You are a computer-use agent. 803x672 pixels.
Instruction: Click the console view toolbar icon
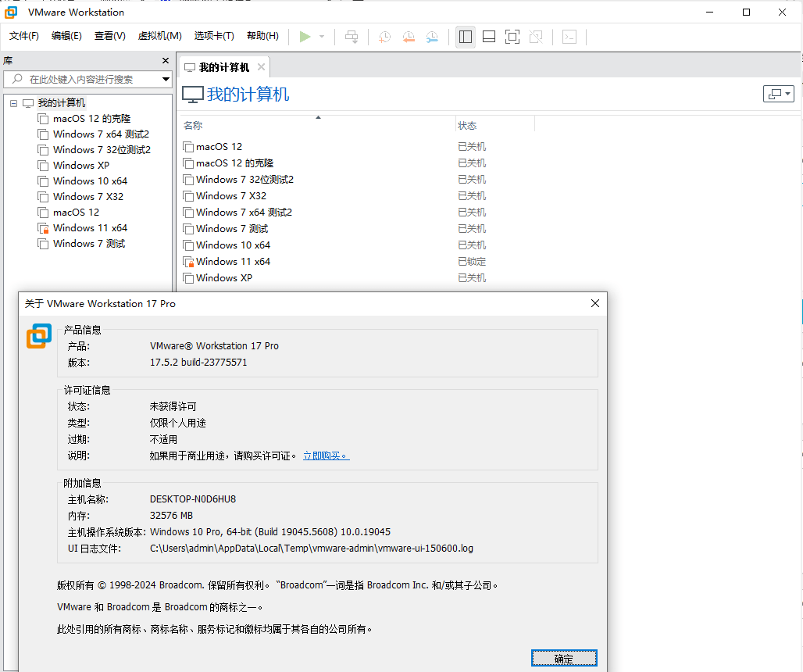(569, 37)
